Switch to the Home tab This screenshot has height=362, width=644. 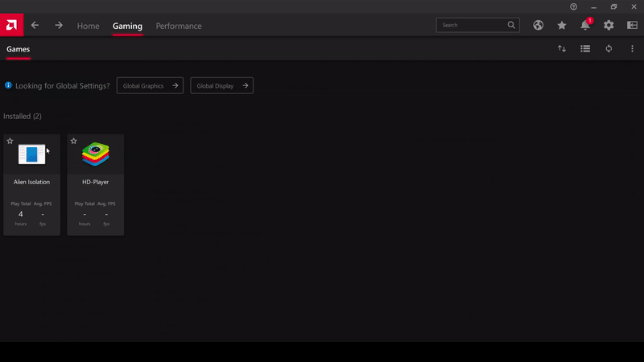(88, 26)
